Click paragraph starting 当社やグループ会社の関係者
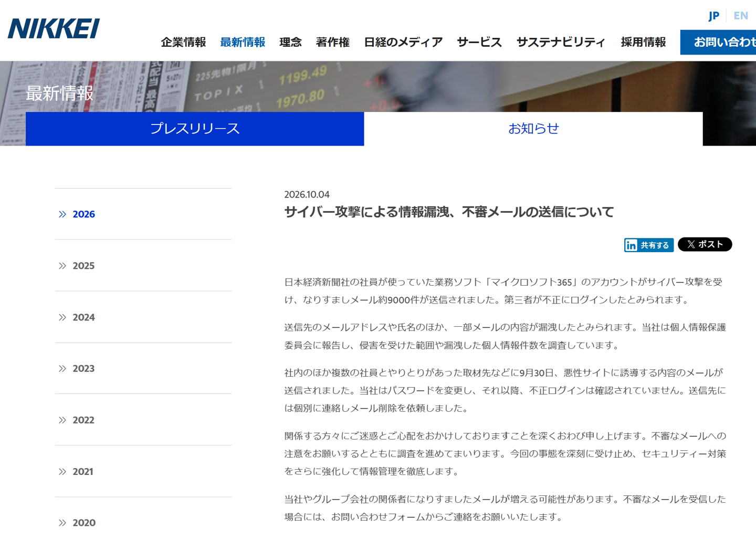This screenshot has width=756, height=539. tap(505, 508)
